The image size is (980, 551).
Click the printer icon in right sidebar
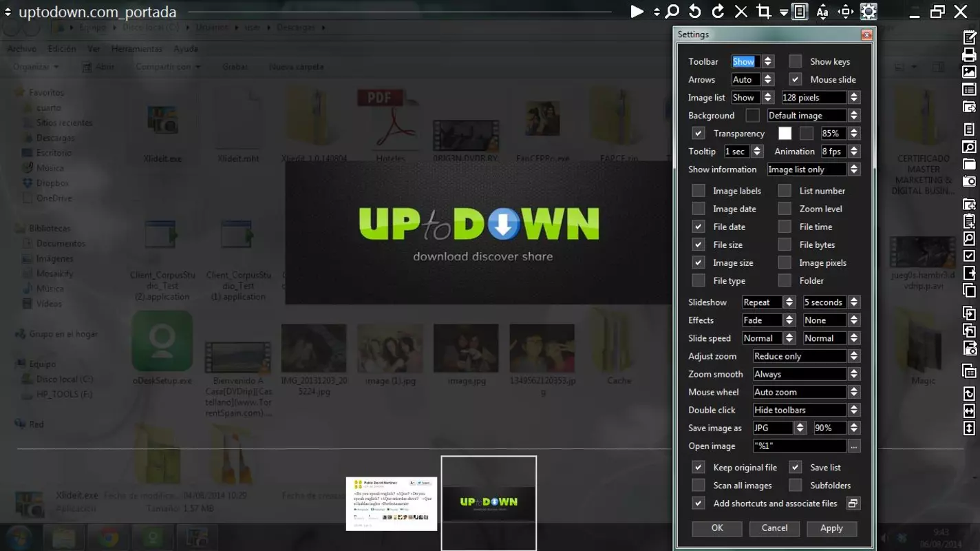[x=969, y=55]
